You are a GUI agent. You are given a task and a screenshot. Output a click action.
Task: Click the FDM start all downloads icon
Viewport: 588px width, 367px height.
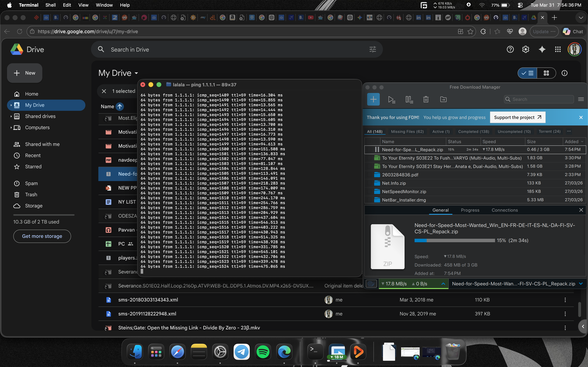391,99
